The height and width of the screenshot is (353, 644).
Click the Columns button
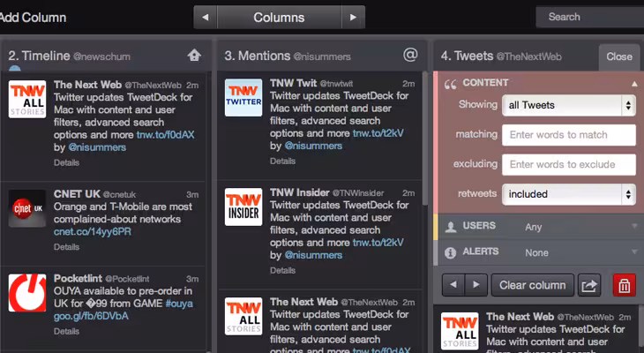click(x=279, y=18)
